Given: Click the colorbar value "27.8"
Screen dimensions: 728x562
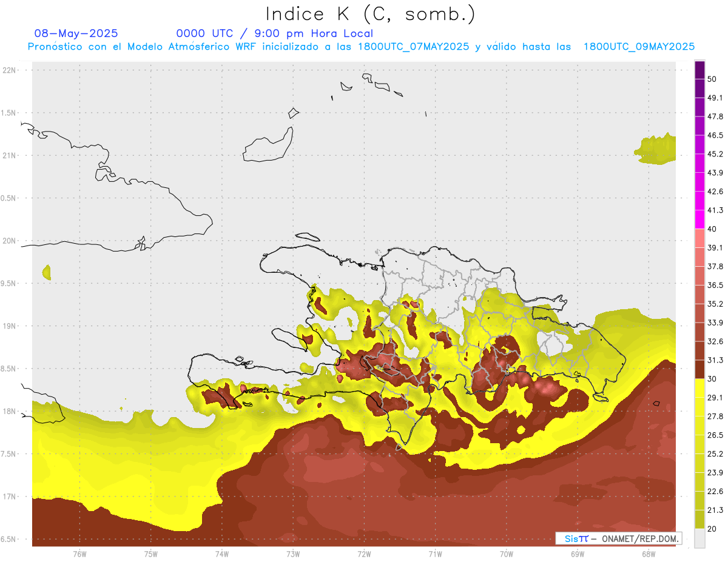Looking at the screenshot, I should coord(715,416).
